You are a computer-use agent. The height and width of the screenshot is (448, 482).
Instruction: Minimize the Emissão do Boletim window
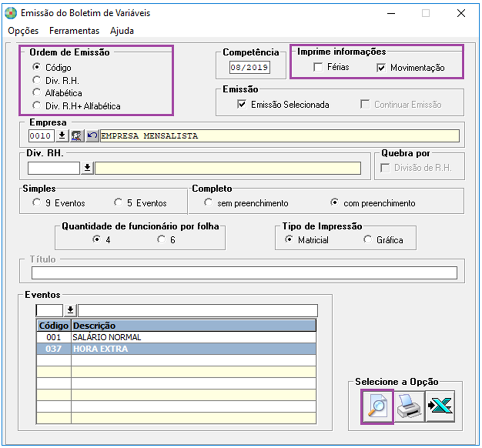point(391,13)
